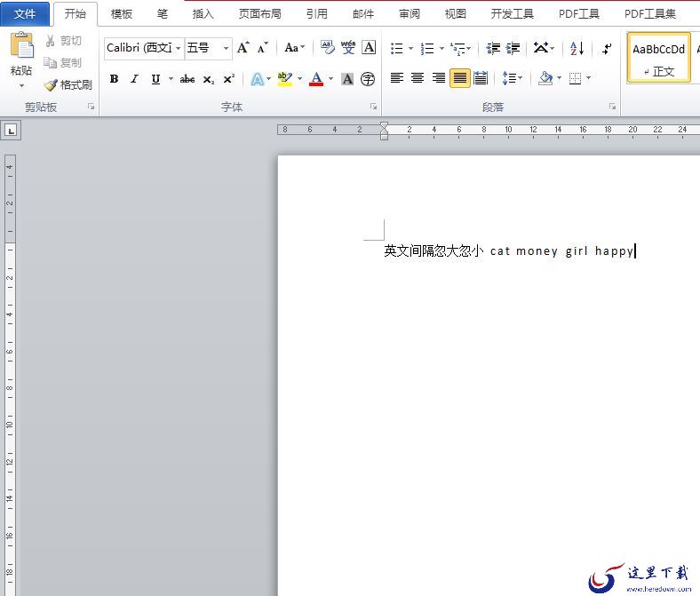This screenshot has width=700, height=596.
Task: Open the Shading color dropdown arrow
Action: pyautogui.click(x=559, y=78)
